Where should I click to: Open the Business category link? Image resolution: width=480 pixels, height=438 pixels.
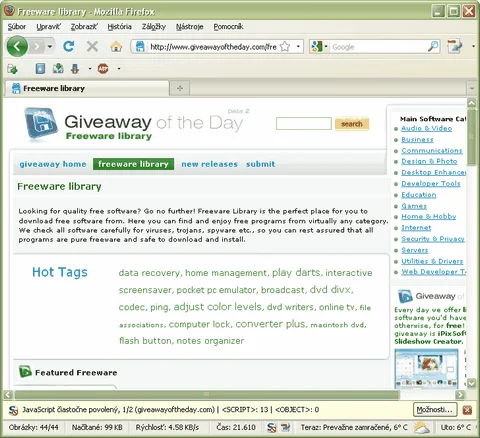[417, 139]
